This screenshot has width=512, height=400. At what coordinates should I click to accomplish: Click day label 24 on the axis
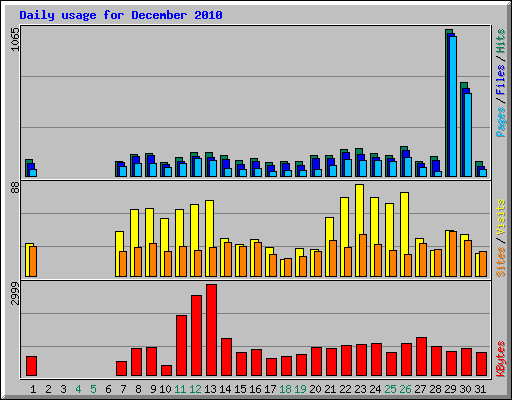(x=375, y=389)
